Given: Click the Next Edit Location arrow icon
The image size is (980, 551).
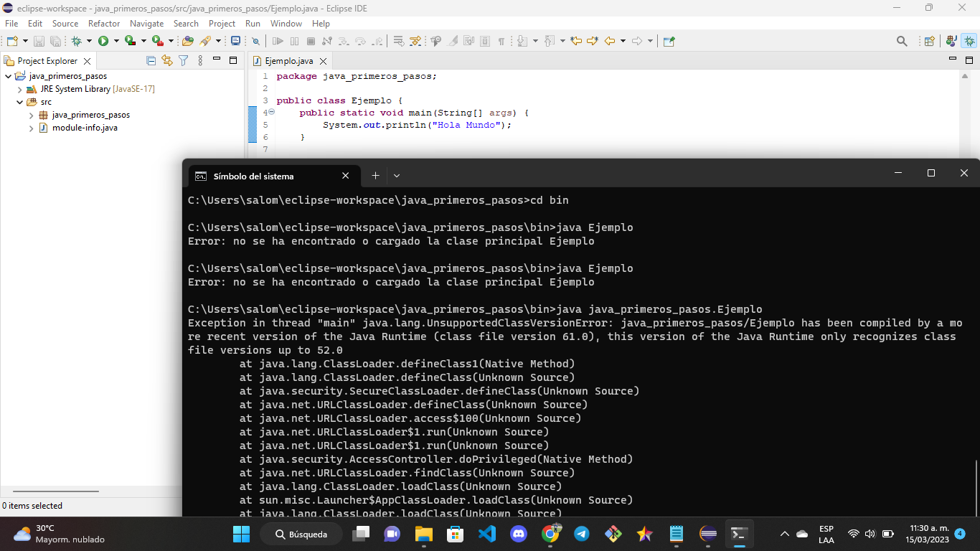Looking at the screenshot, I should [593, 41].
